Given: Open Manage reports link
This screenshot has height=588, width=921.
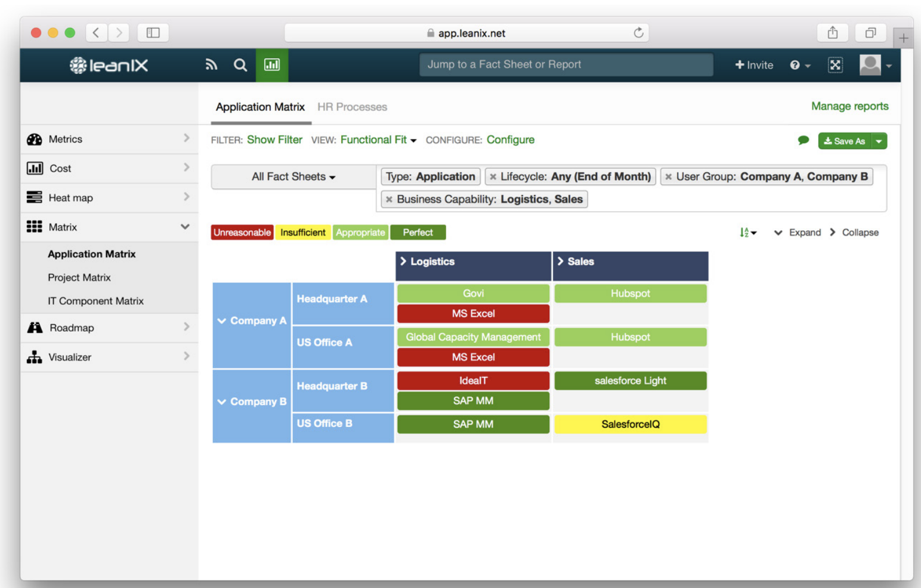Looking at the screenshot, I should (849, 106).
